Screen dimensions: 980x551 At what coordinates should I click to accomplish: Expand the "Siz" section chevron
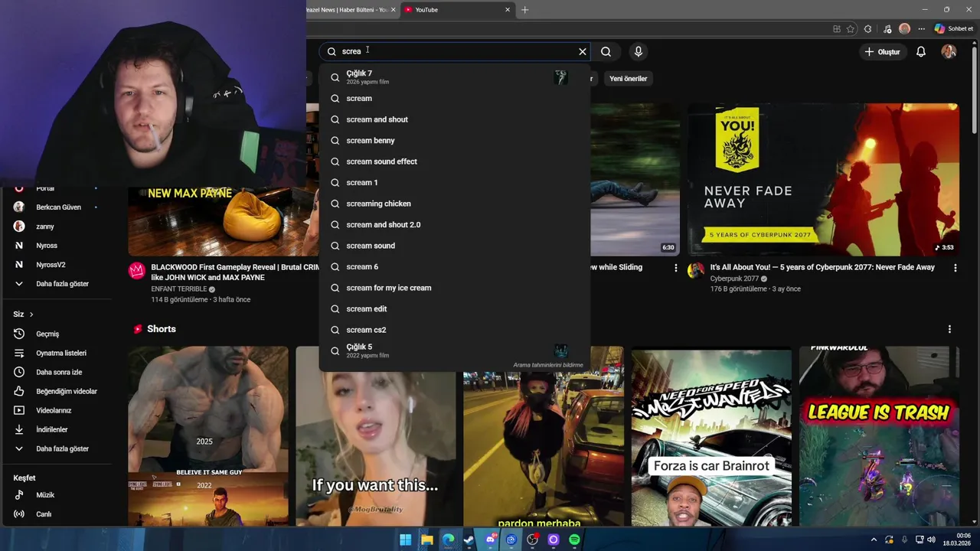tap(31, 315)
